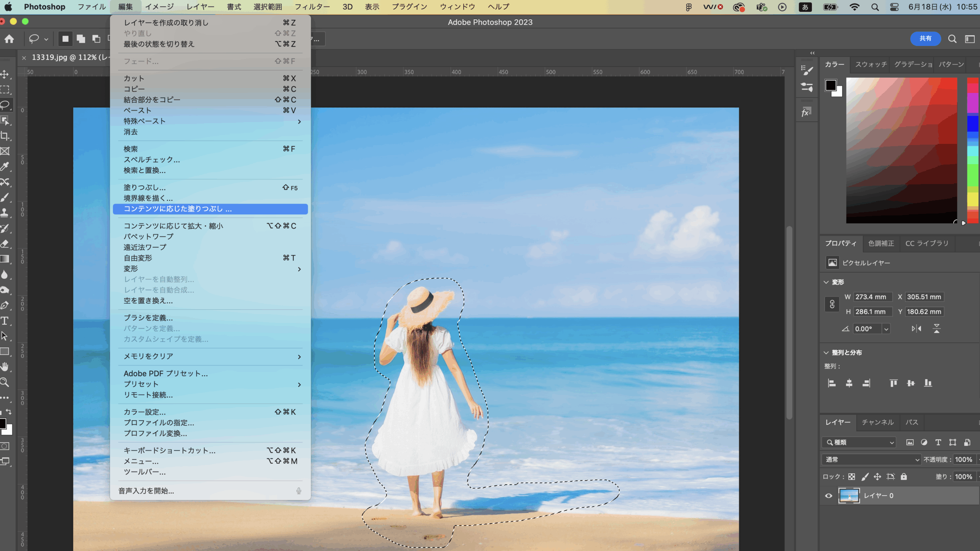This screenshot has height=551, width=980.
Task: Select the Brush tool
Action: (x=5, y=197)
